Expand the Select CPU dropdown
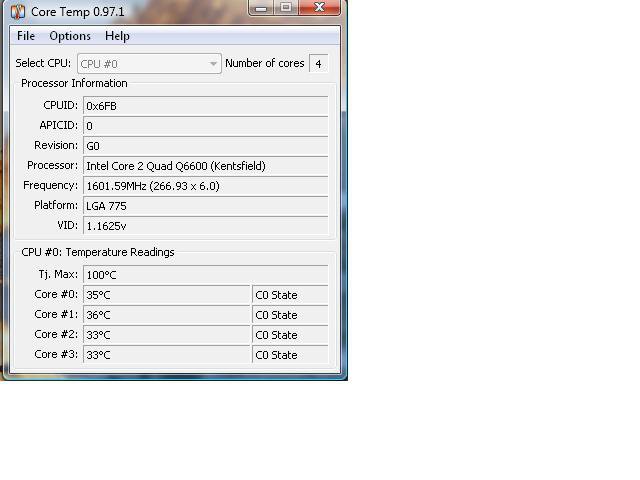 click(x=149, y=64)
